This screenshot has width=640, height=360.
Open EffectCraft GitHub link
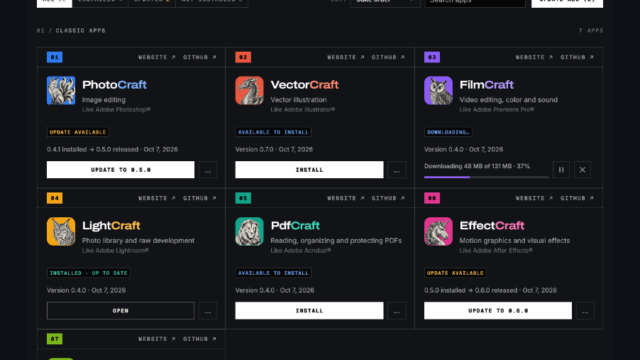tap(577, 198)
